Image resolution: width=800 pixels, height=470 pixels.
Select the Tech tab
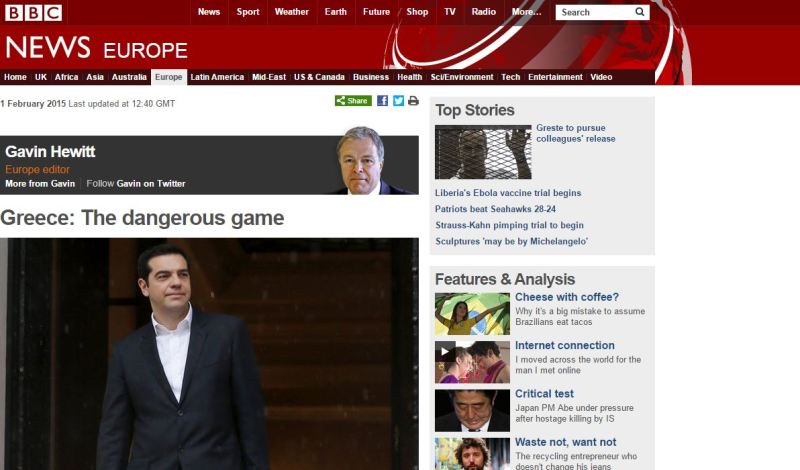(511, 77)
